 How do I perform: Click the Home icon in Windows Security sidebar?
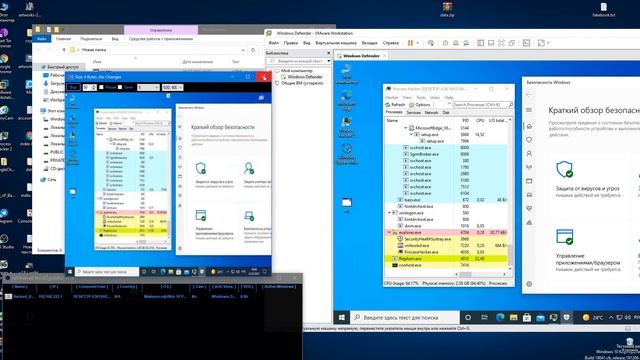pyautogui.click(x=529, y=126)
